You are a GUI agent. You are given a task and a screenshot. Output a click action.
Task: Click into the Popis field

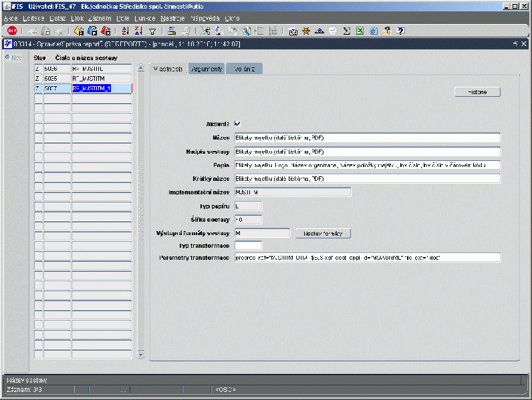point(368,165)
